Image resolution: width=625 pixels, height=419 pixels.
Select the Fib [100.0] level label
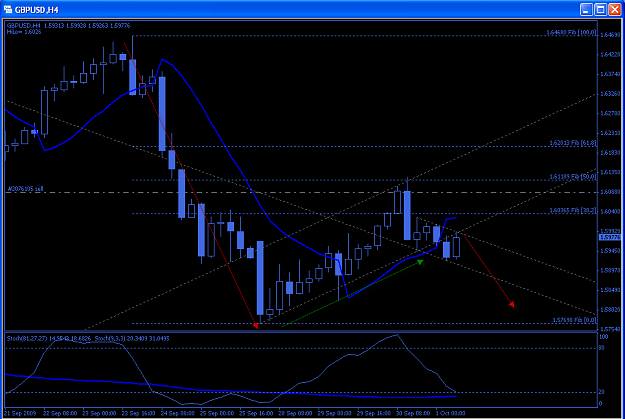tap(571, 32)
